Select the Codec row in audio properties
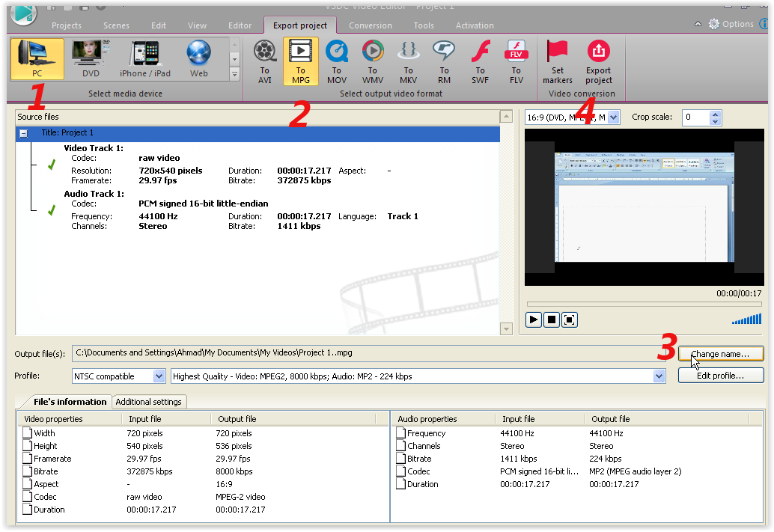Screen dimensions: 774x532 point(578,472)
